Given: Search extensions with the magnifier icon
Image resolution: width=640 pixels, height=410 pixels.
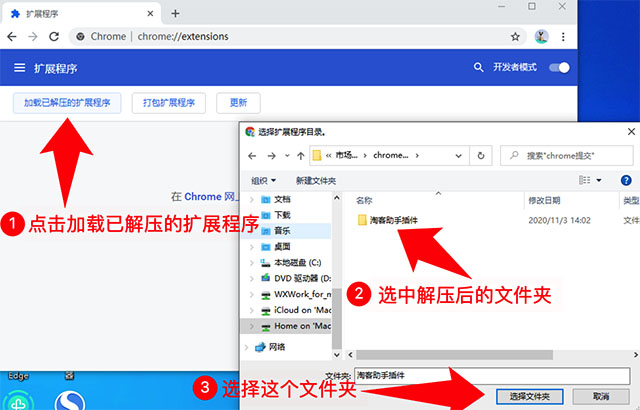Looking at the screenshot, I should pos(478,67).
